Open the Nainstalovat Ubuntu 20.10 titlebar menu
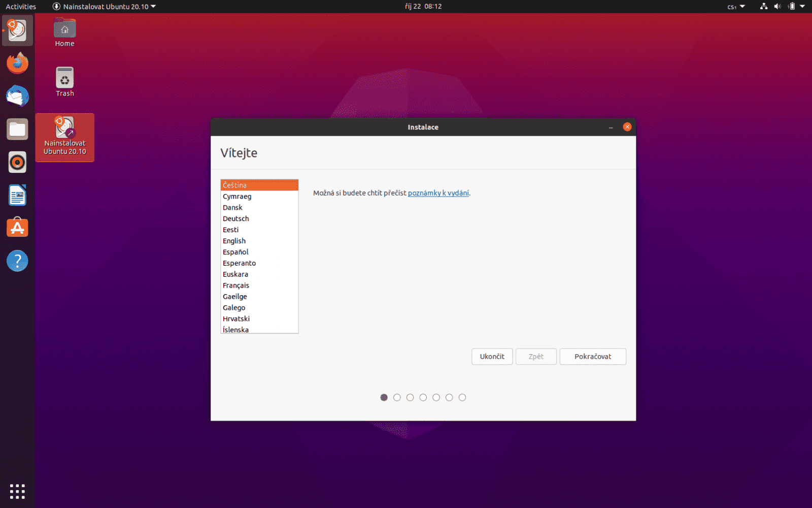Screen dimensions: 812x508 click(104, 7)
